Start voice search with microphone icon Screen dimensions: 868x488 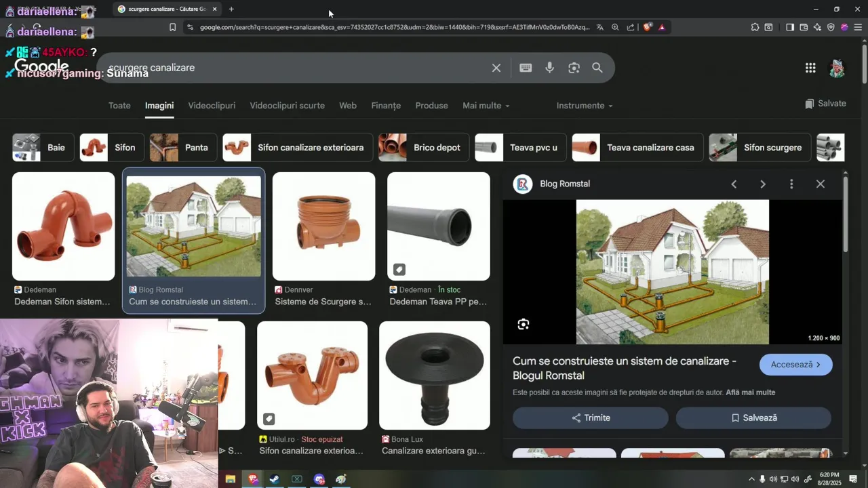pyautogui.click(x=550, y=68)
